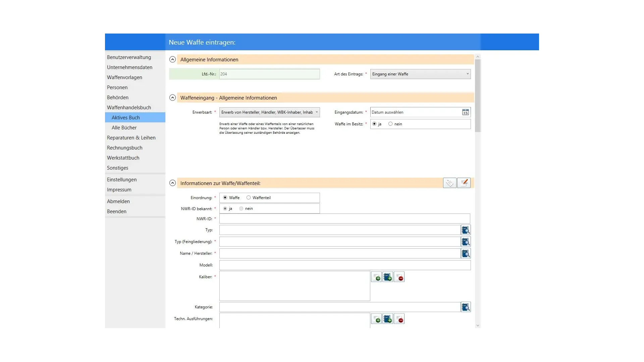Image resolution: width=644 pixels, height=362 pixels.
Task: Click the tag icon in the Waffe/Waffenteil header
Action: click(449, 183)
